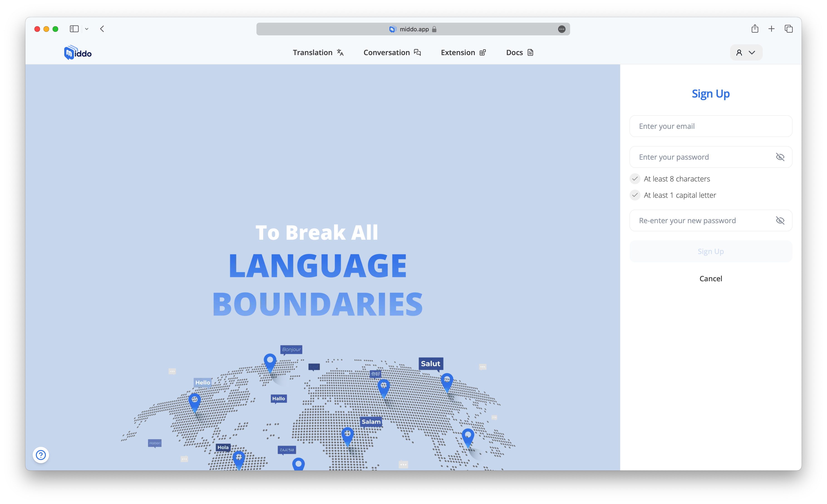Screen dimensions: 827x504
Task: Toggle the Safari sidebar icon
Action: (74, 29)
